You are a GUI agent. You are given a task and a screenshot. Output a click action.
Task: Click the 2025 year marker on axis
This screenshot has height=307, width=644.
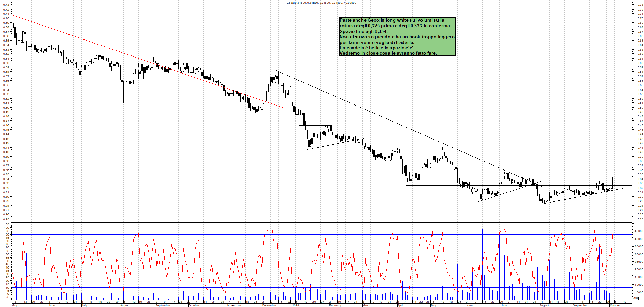pyautogui.click(x=295, y=305)
